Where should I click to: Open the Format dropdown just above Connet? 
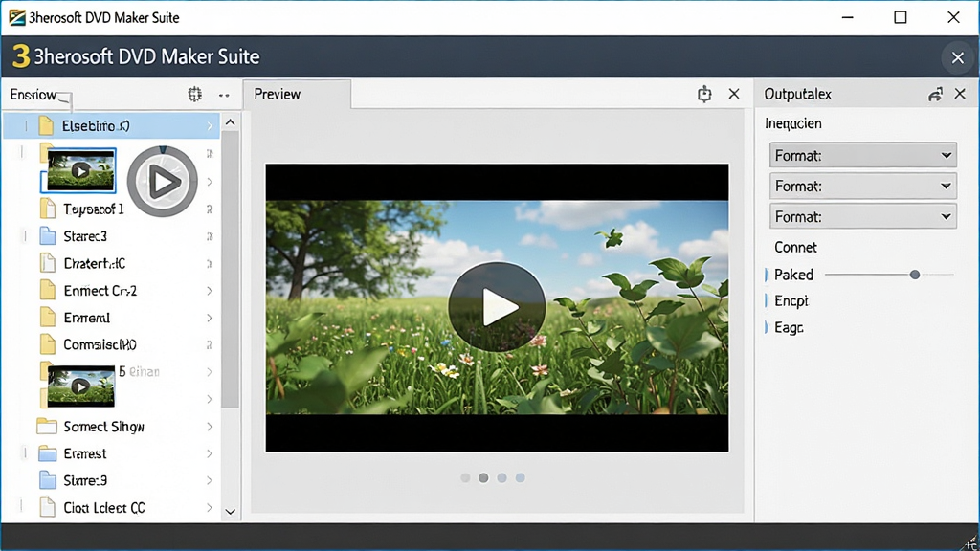click(863, 217)
